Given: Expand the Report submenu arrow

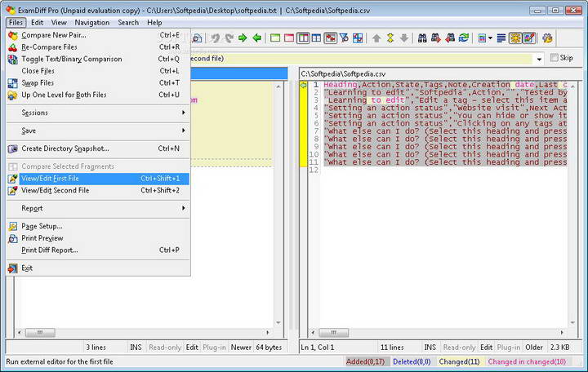Looking at the screenshot, I should click(184, 208).
